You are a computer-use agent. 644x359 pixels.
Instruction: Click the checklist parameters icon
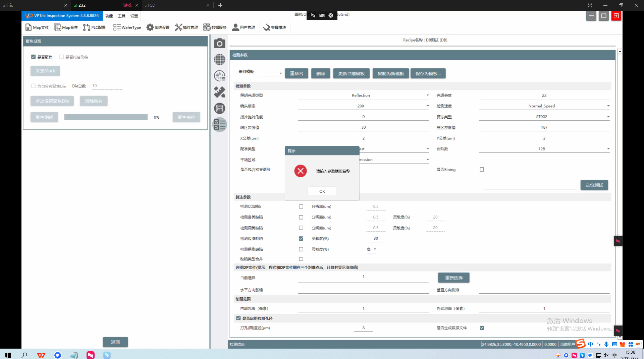[x=220, y=125]
